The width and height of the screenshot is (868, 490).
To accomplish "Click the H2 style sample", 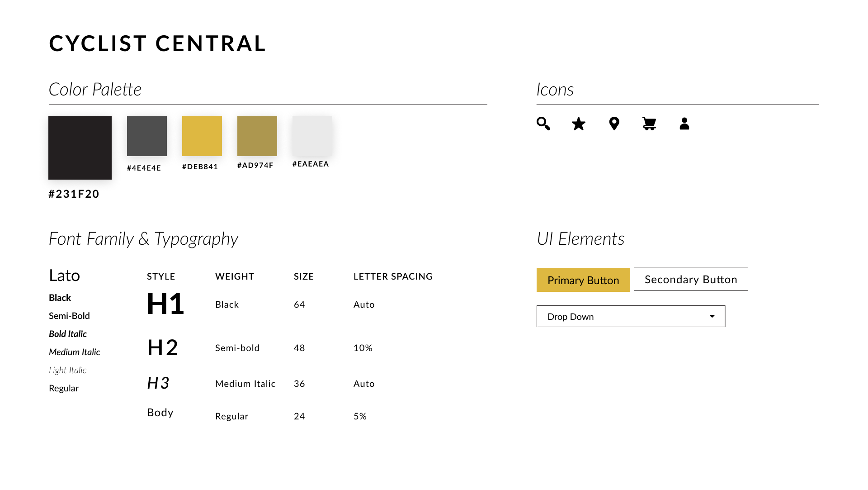I will coord(163,347).
